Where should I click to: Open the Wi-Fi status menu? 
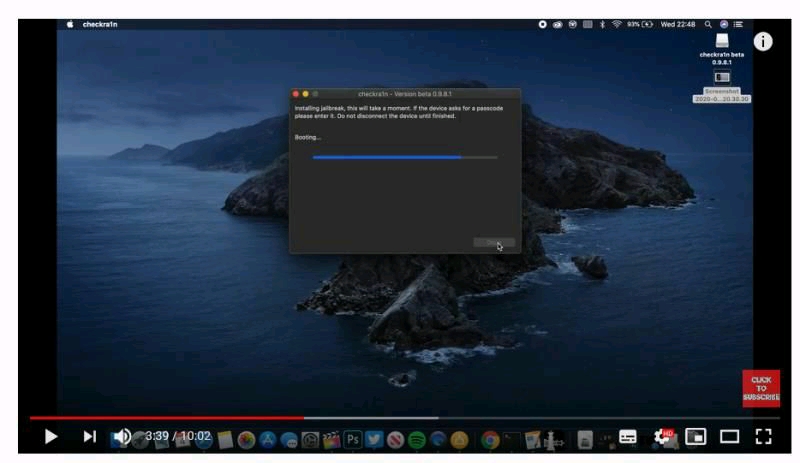coord(616,24)
